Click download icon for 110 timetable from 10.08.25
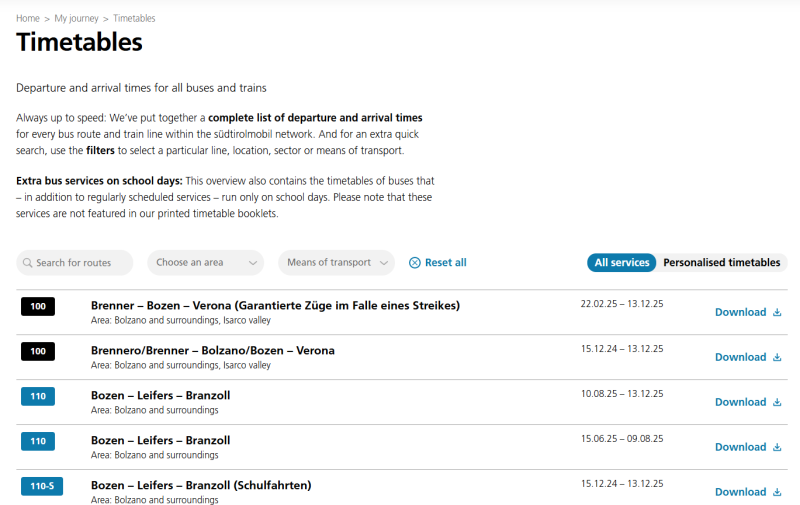 click(x=777, y=402)
